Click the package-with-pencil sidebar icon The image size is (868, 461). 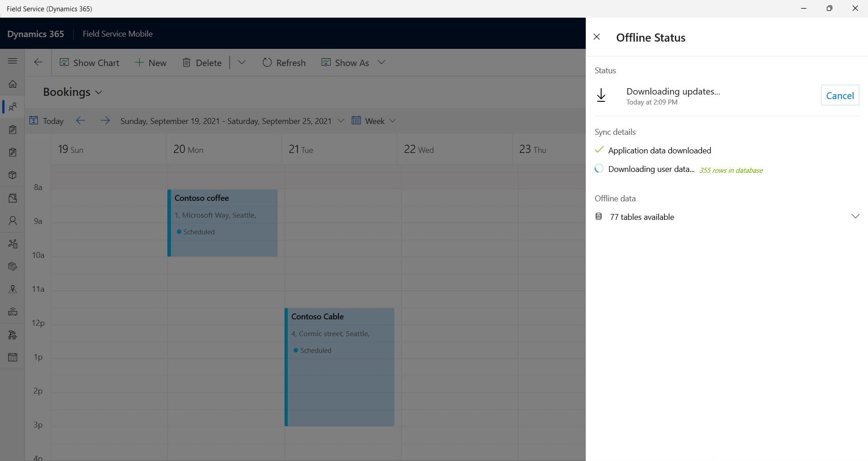click(x=13, y=266)
